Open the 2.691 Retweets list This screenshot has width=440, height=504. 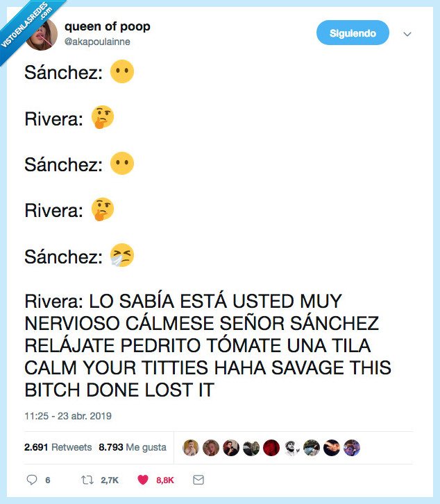point(58,447)
